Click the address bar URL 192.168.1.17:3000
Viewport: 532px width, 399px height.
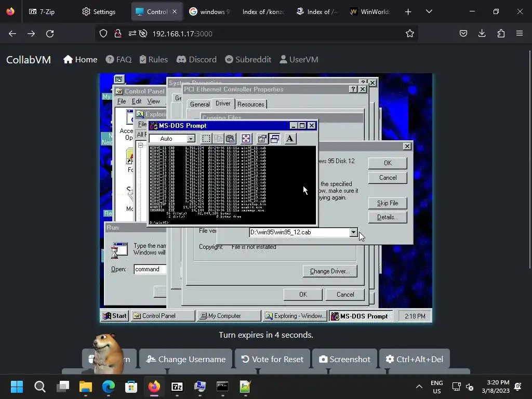coord(182,34)
